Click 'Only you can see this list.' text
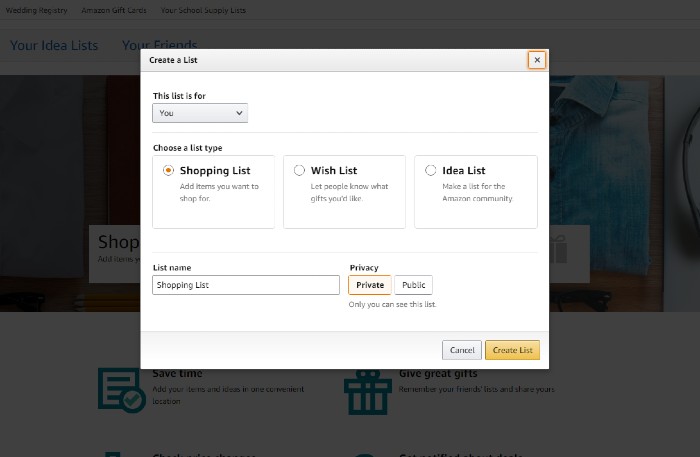The image size is (700, 457). (x=392, y=304)
